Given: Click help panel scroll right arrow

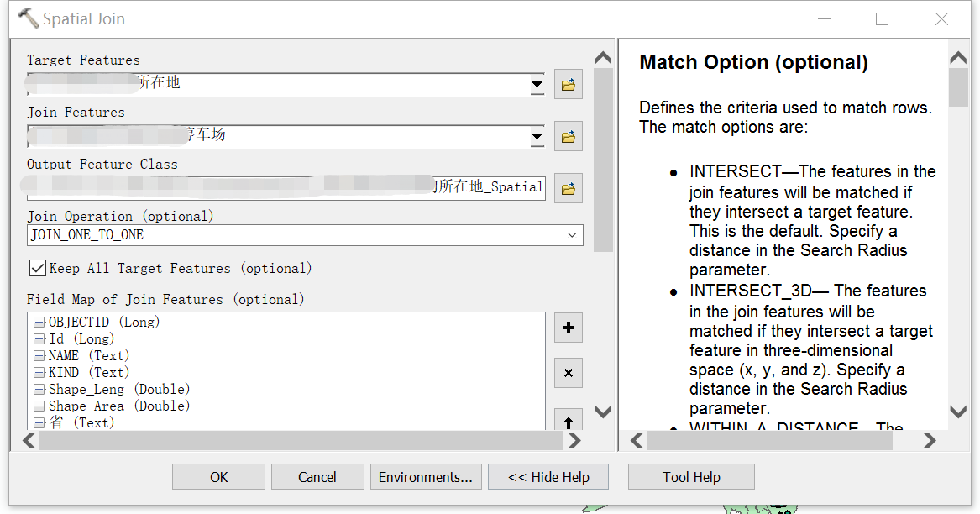Looking at the screenshot, I should (x=929, y=441).
